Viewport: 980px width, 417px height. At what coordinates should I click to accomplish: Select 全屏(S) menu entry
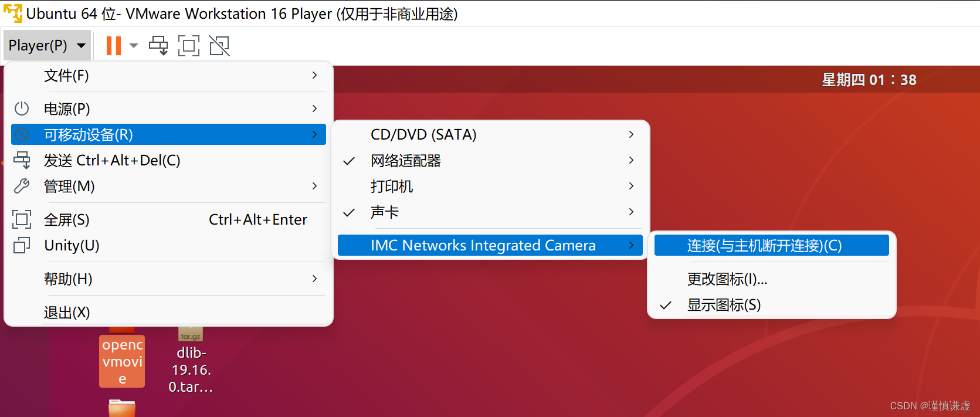[x=168, y=219]
